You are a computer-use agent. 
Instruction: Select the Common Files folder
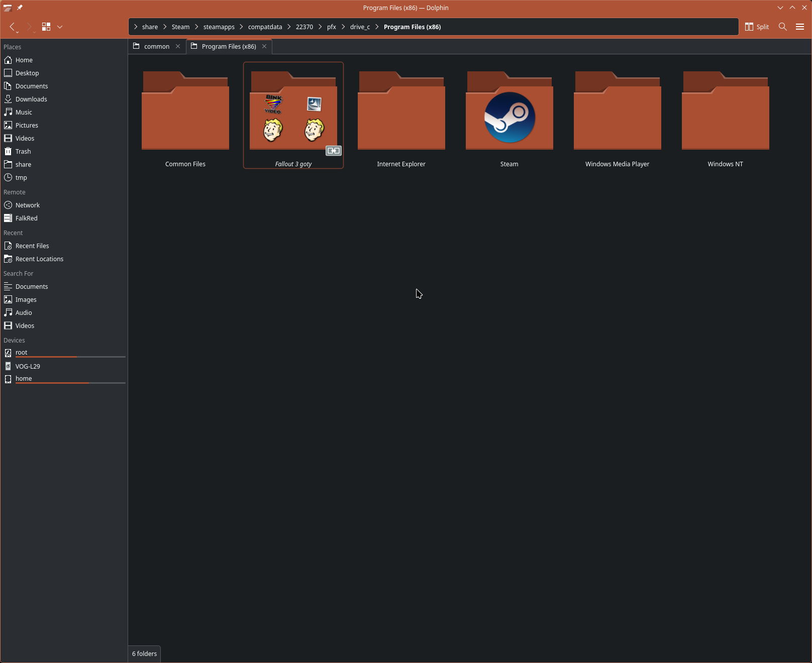click(x=185, y=116)
